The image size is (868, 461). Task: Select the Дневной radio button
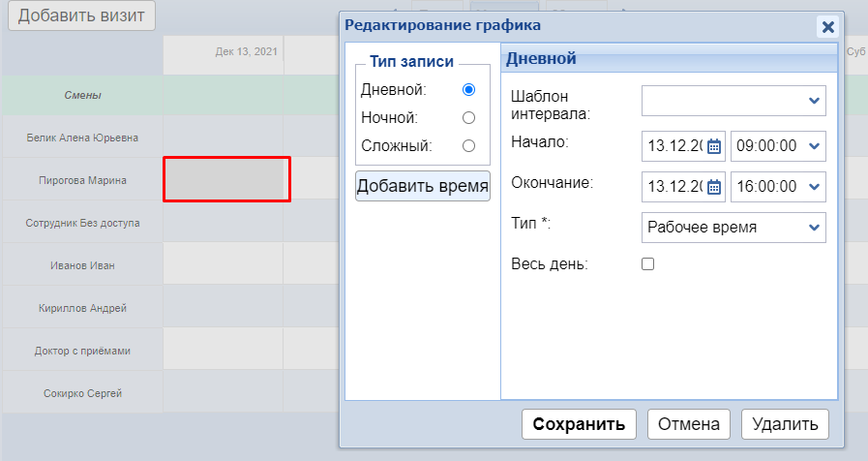coord(469,89)
